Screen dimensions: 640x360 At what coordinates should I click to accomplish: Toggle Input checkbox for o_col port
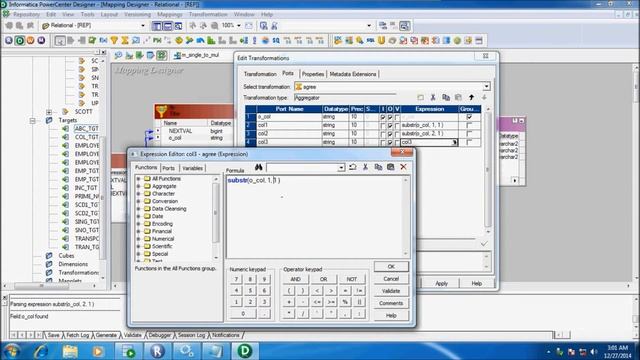click(x=382, y=117)
